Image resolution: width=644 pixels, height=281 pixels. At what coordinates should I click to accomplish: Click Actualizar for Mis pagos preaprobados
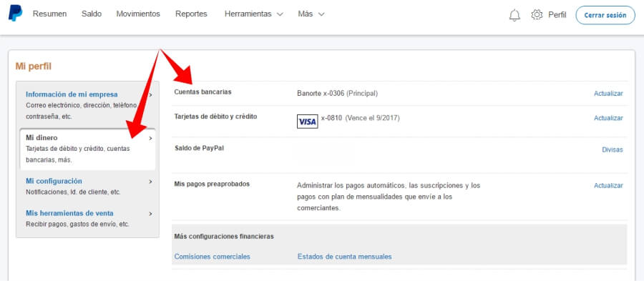[608, 186]
